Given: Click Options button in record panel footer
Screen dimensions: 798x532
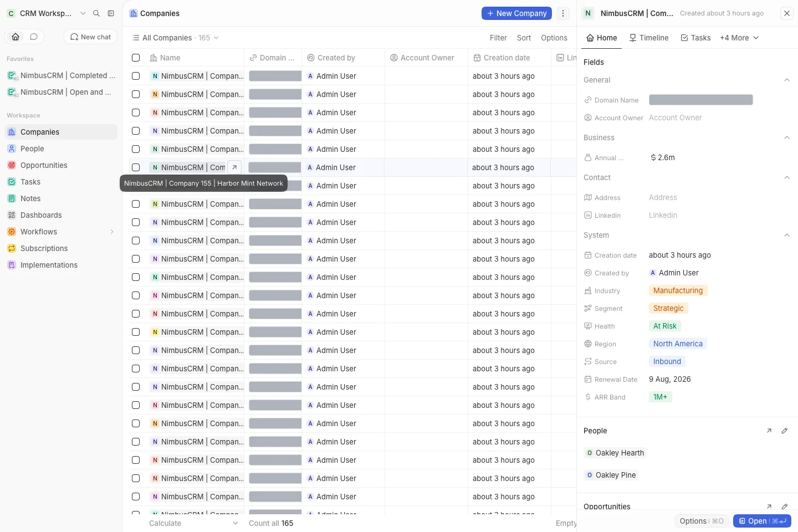Looking at the screenshot, I should tap(702, 521).
